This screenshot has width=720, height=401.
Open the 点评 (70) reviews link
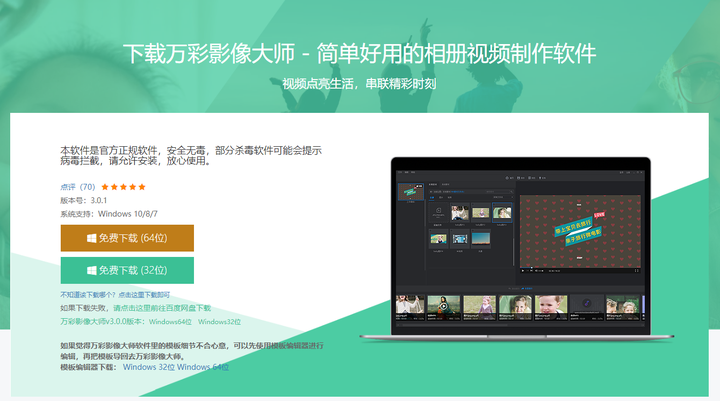[x=78, y=187]
